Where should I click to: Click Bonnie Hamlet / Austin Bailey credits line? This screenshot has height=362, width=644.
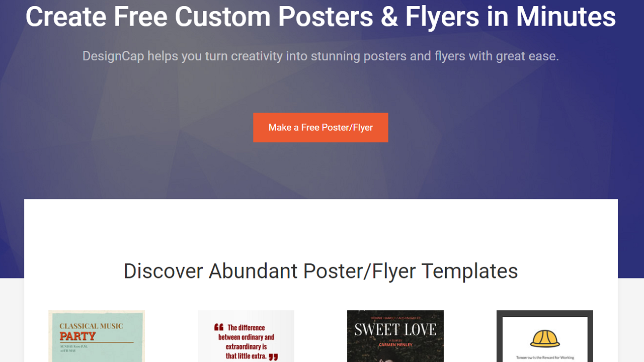click(x=395, y=319)
